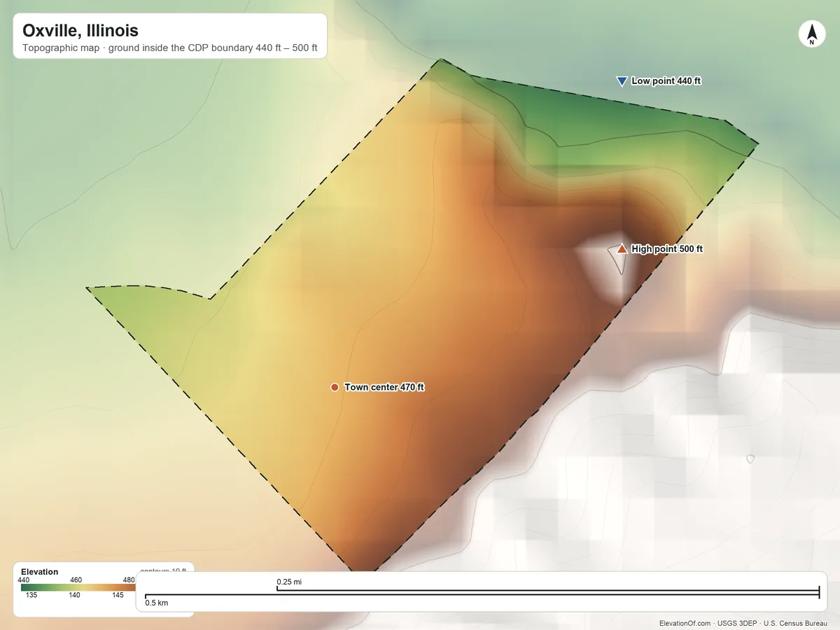Click the 140 meter legend value

pyautogui.click(x=74, y=595)
